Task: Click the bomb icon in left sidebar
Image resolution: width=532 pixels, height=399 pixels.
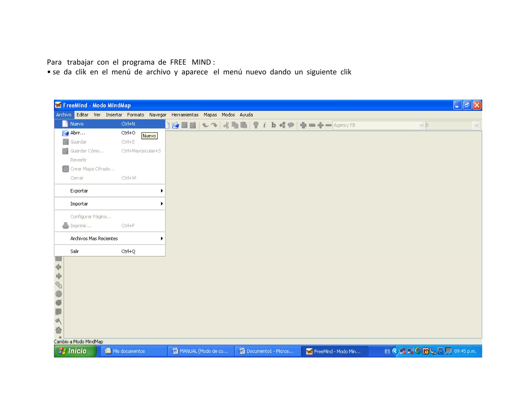Action: point(59,303)
